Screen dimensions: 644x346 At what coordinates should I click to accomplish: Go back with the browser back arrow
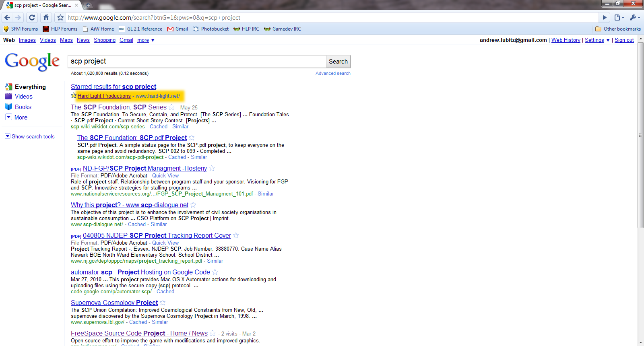click(7, 17)
